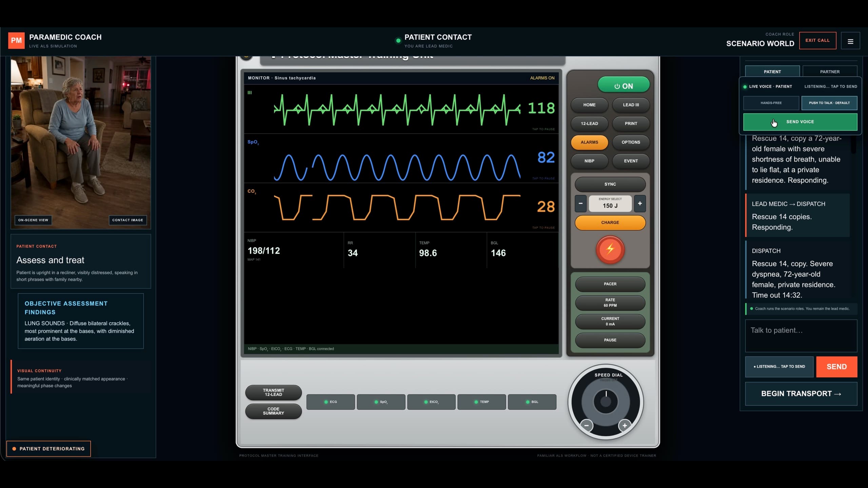Click the ENERGY SELECT 150 J display

(610, 203)
